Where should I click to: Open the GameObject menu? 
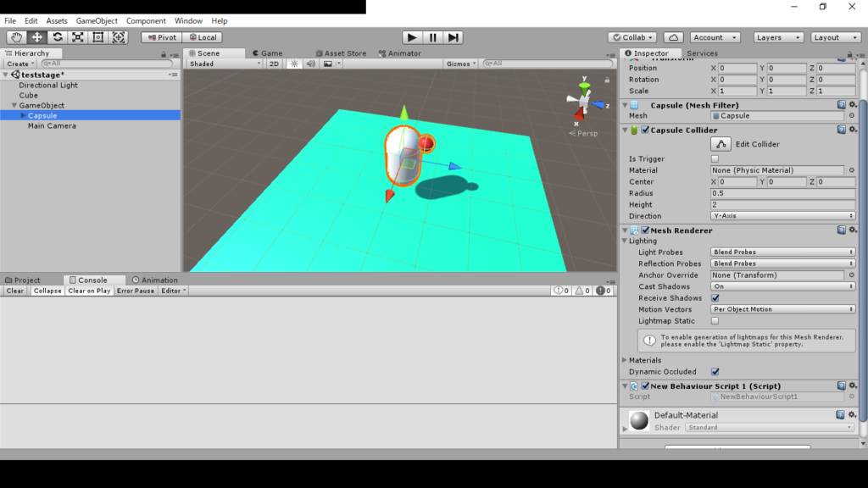pyautogui.click(x=97, y=20)
